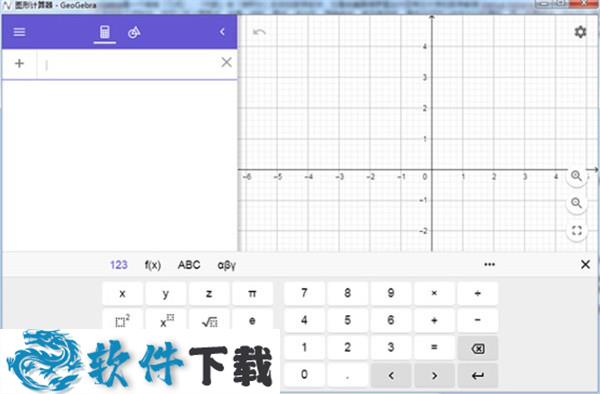Select the f(x) keyboard tab
Screen dimensions: 600x394
[x=153, y=265]
